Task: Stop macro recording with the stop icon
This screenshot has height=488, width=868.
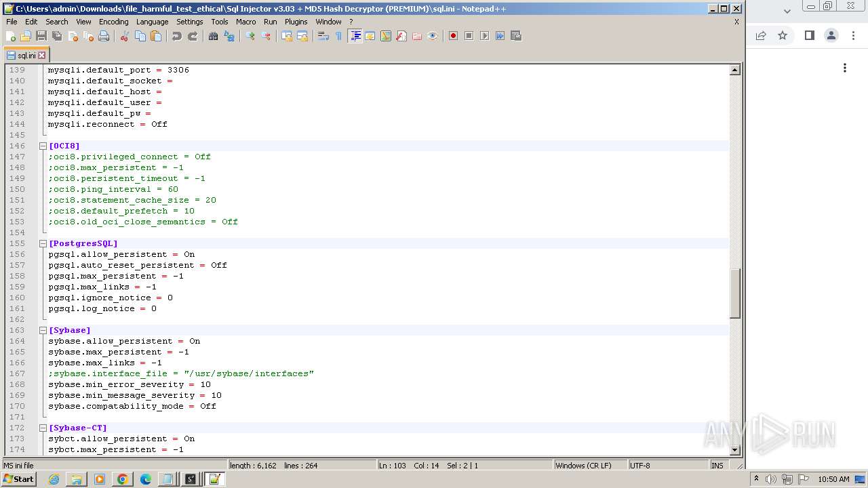Action: [469, 36]
